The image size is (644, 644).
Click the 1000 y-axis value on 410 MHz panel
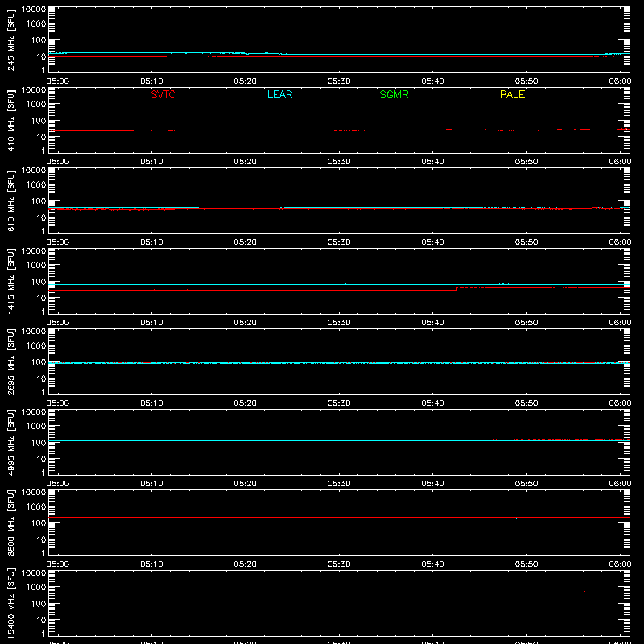click(x=36, y=104)
